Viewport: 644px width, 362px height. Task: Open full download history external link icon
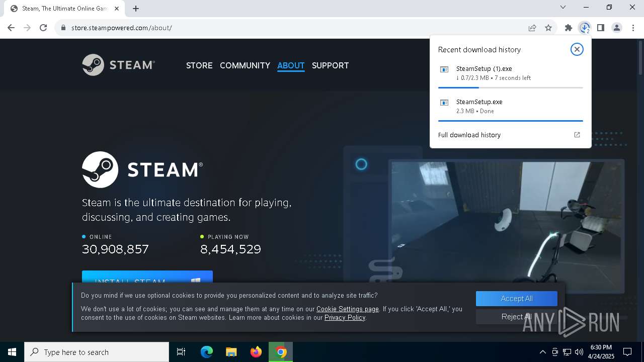click(577, 135)
